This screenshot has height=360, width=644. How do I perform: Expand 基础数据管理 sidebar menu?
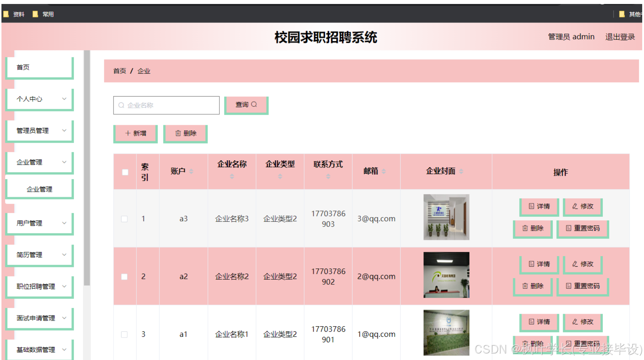pos(39,350)
